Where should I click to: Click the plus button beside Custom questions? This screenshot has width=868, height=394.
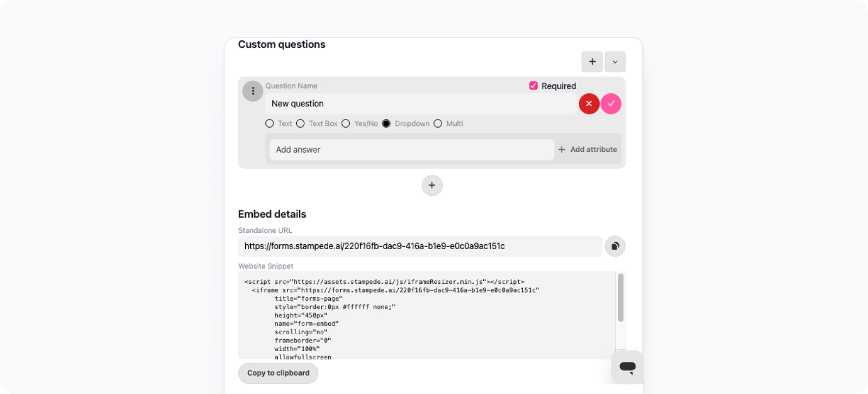592,62
